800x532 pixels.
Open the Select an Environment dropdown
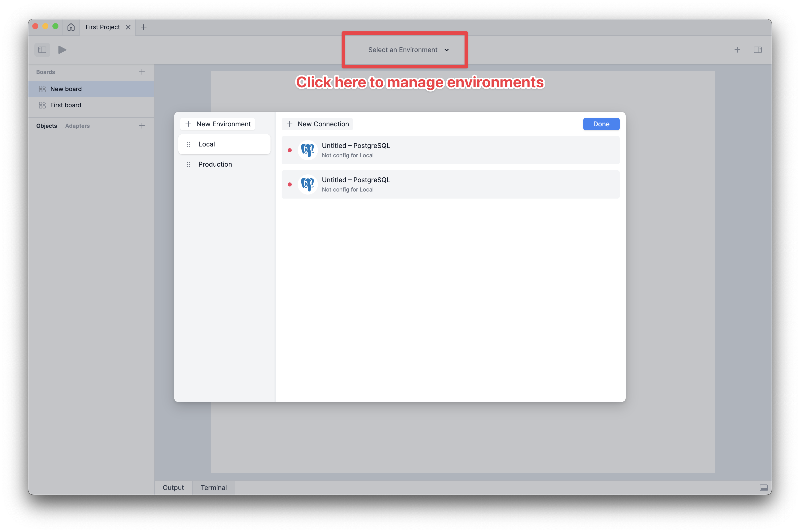coord(408,50)
